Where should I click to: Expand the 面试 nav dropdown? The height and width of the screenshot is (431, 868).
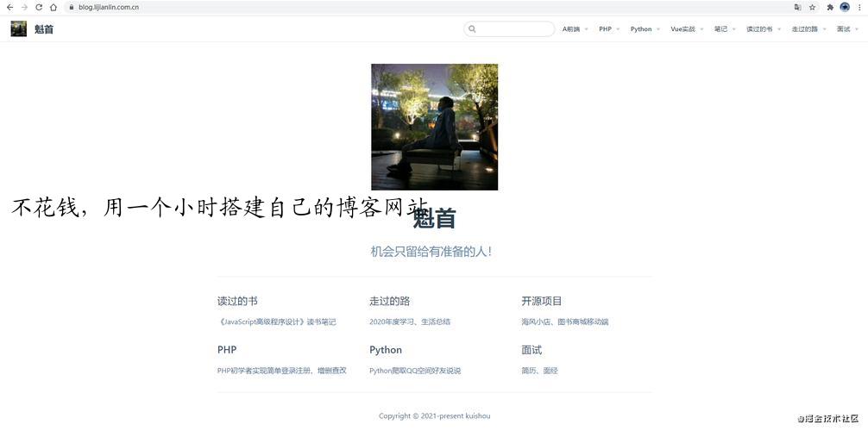pos(847,28)
